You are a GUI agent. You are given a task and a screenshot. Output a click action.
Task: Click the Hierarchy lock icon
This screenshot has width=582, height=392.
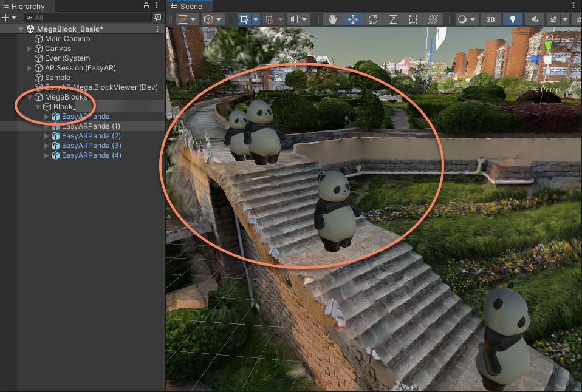pyautogui.click(x=146, y=5)
